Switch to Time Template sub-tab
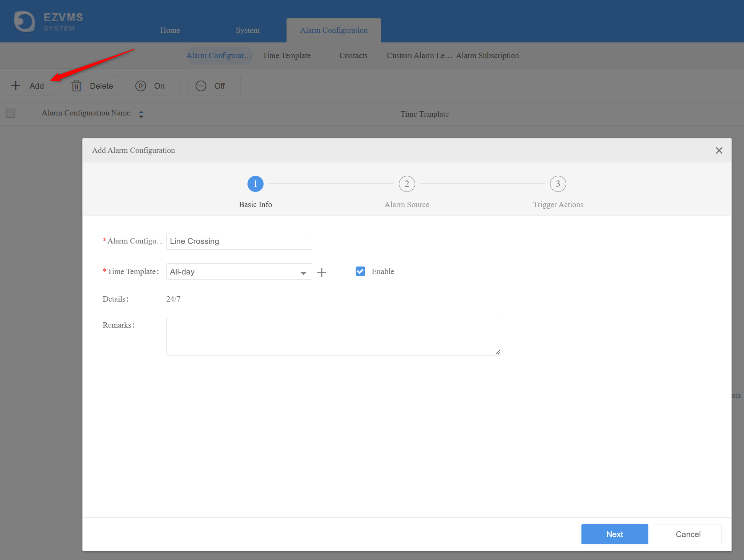This screenshot has height=560, width=744. pos(287,55)
